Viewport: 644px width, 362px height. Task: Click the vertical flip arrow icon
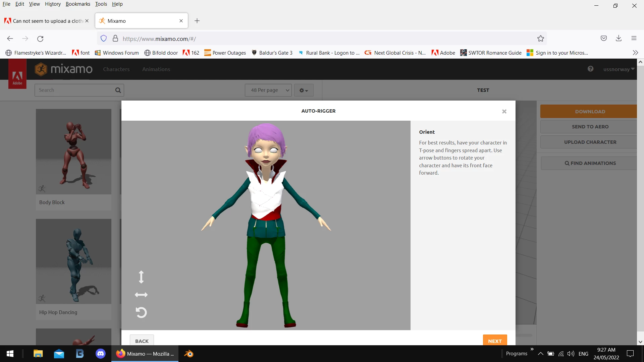[x=141, y=277]
